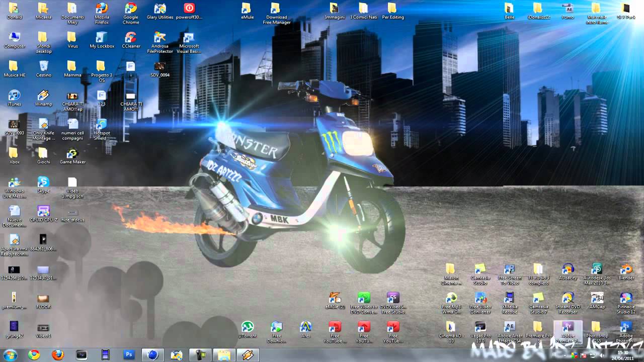Screen dimensions: 644x362
Task: Select the Micaela folder
Action: (43, 11)
